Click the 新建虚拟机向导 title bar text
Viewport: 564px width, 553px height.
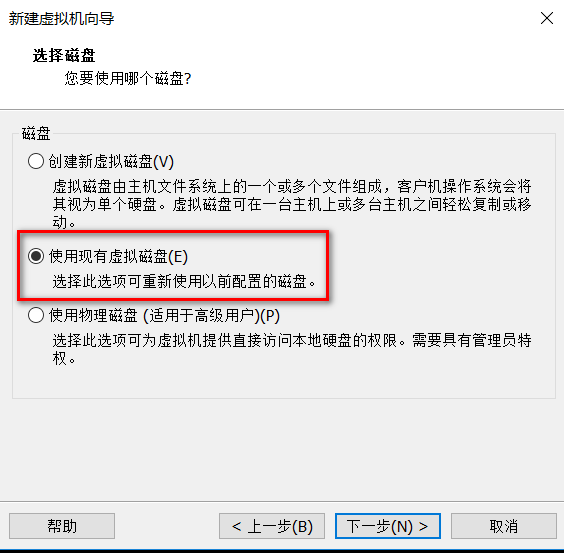(x=62, y=18)
